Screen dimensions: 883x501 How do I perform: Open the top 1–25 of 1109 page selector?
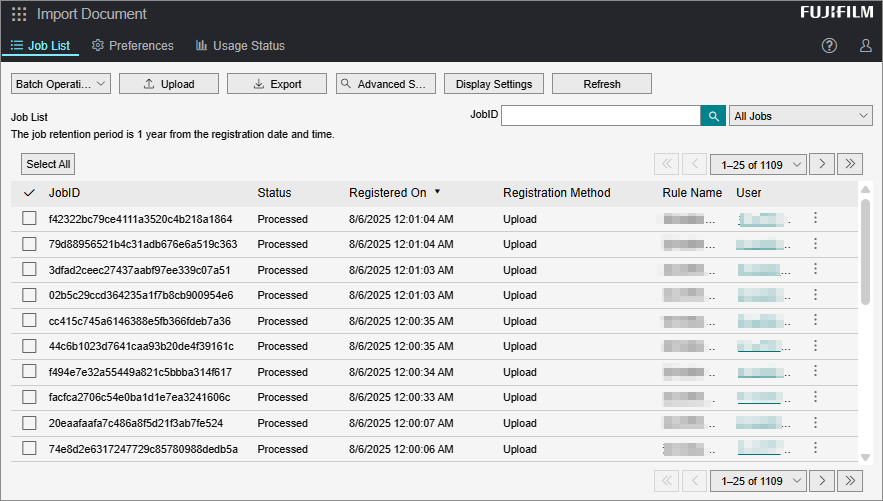click(757, 164)
